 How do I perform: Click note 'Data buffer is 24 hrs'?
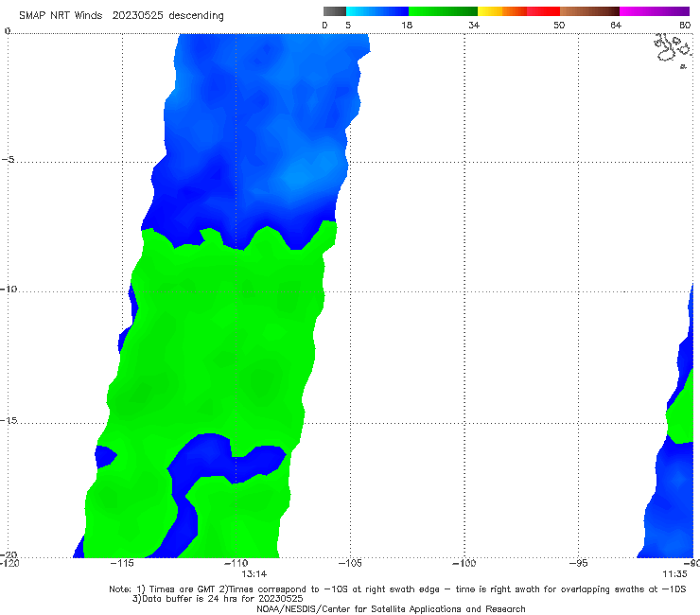pyautogui.click(x=218, y=599)
